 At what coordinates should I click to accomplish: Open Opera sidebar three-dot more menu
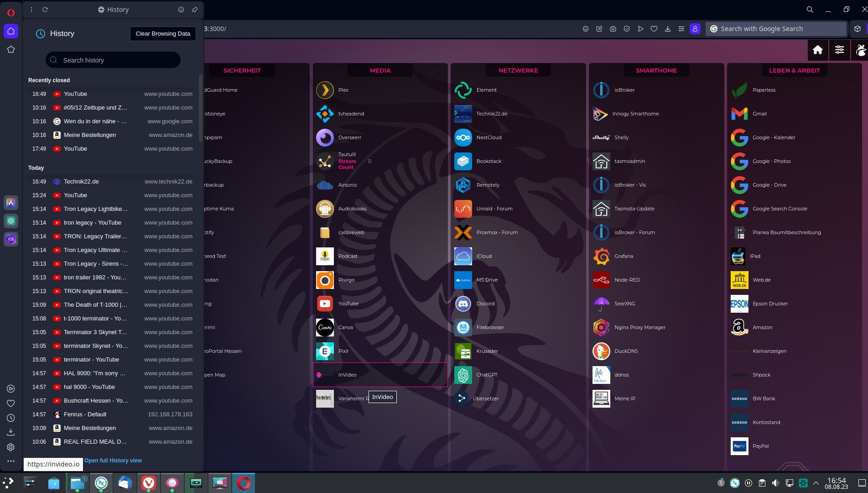11,461
